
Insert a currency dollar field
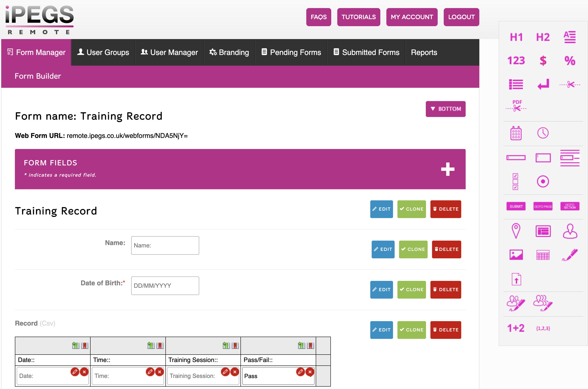[x=543, y=60]
